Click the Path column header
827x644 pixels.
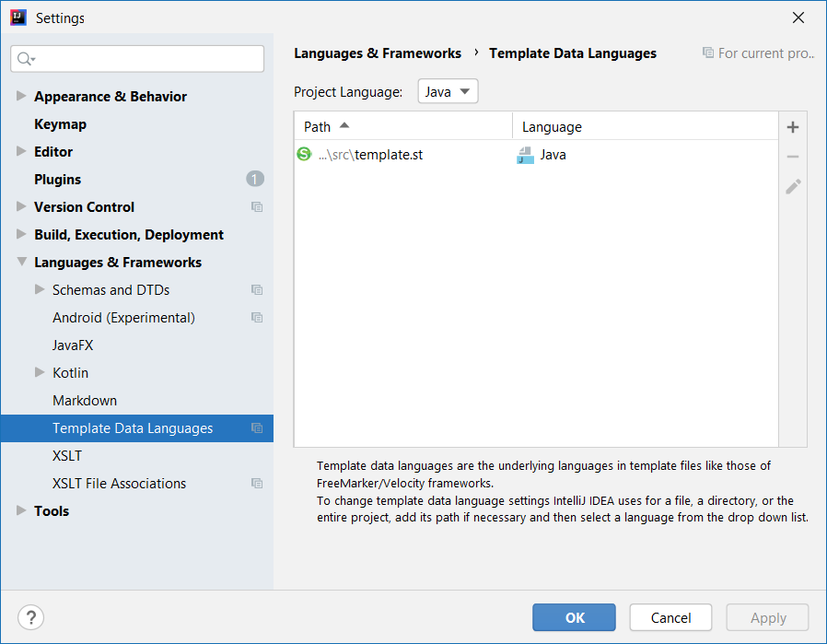[x=403, y=126]
